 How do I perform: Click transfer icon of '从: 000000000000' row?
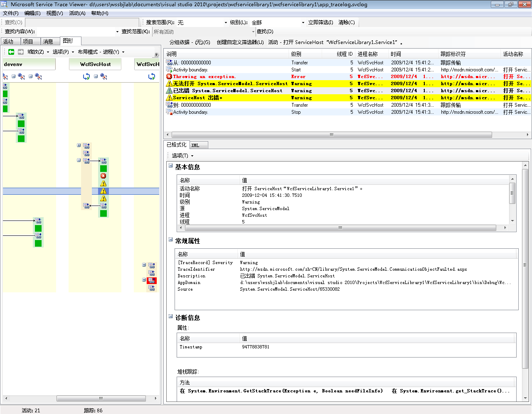(x=169, y=62)
